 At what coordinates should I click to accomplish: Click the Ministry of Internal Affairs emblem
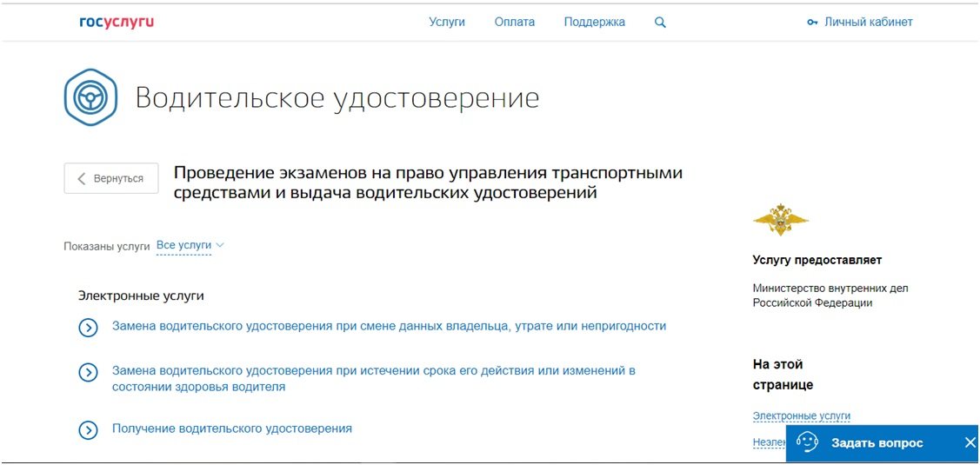point(780,220)
